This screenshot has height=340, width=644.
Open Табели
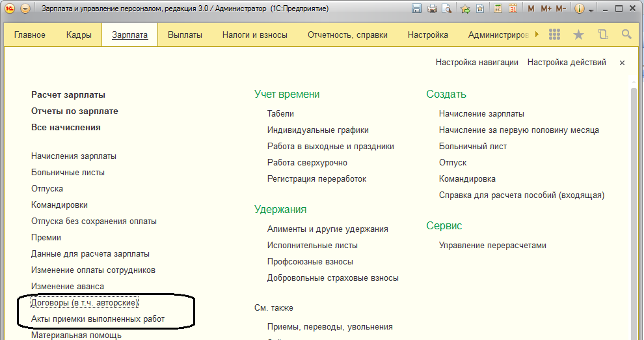point(280,114)
